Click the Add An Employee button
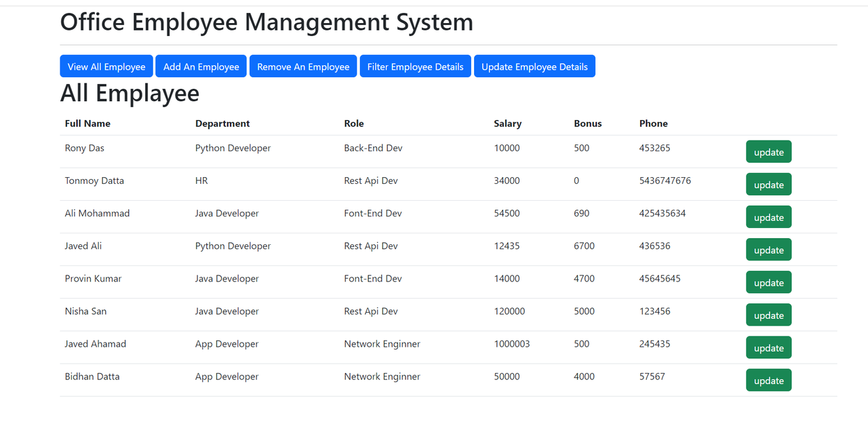Image resolution: width=868 pixels, height=422 pixels. (201, 66)
